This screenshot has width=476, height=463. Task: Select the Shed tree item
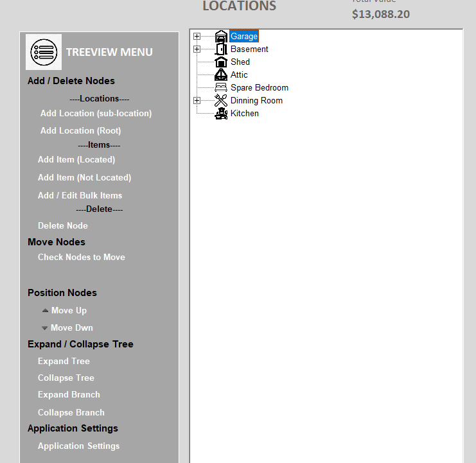tap(240, 62)
